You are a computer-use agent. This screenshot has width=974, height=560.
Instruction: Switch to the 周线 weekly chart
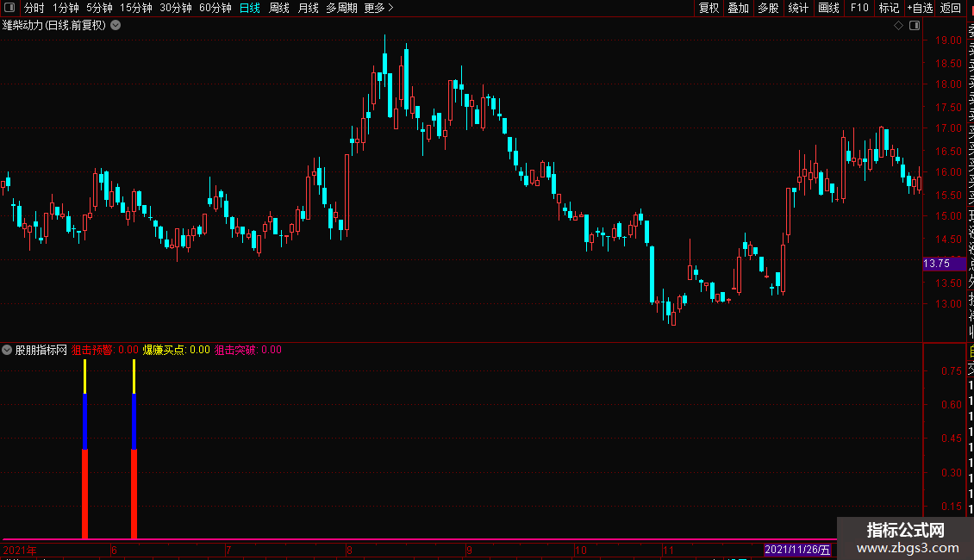(x=279, y=8)
